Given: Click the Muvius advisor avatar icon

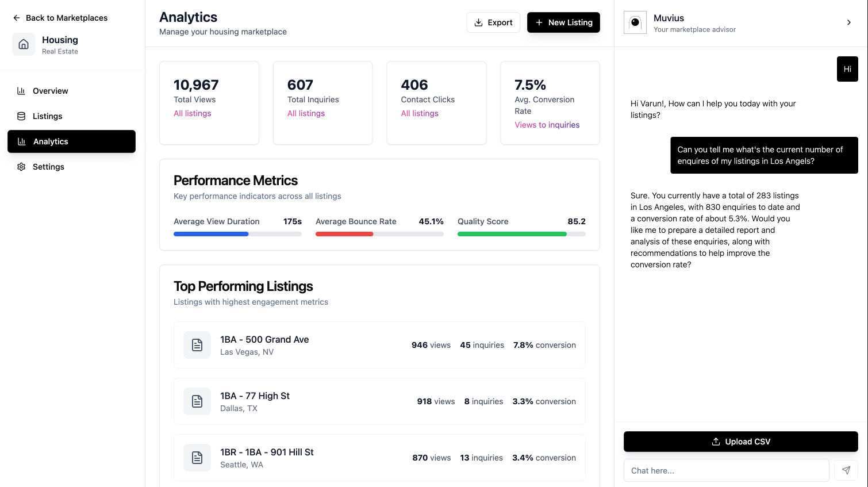Looking at the screenshot, I should coord(635,22).
